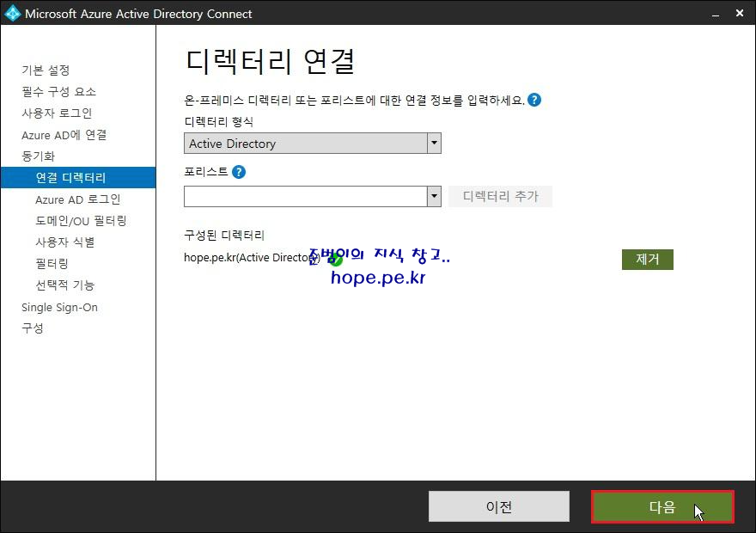The image size is (756, 533).
Task: Select Single Sign-On in sidebar
Action: [60, 307]
